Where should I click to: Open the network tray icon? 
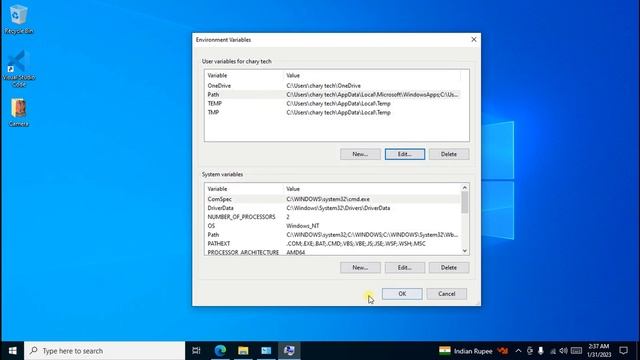click(x=553, y=351)
